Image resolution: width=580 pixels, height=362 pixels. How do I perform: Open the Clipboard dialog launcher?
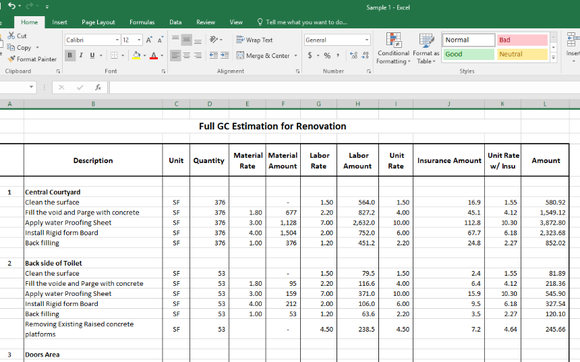tap(58, 71)
